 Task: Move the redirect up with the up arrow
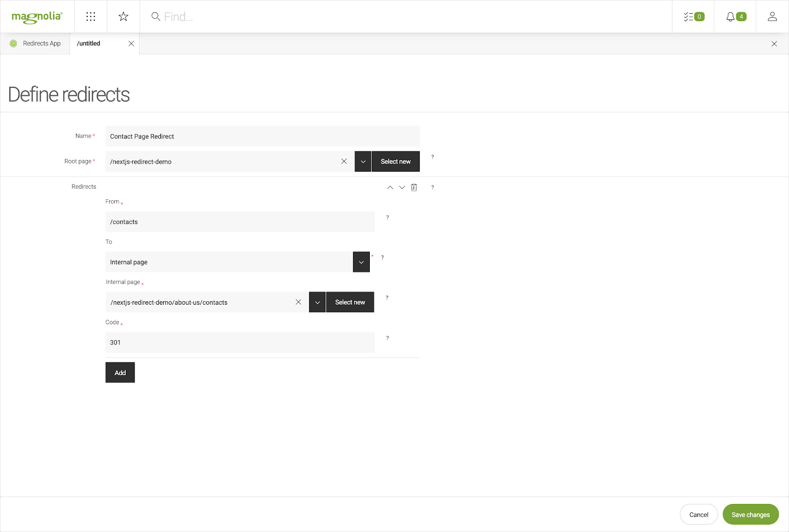pyautogui.click(x=390, y=187)
